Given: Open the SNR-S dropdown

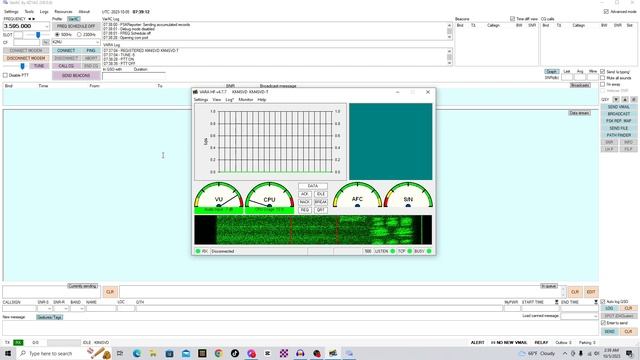Looking at the screenshot, I should pyautogui.click(x=50, y=309).
